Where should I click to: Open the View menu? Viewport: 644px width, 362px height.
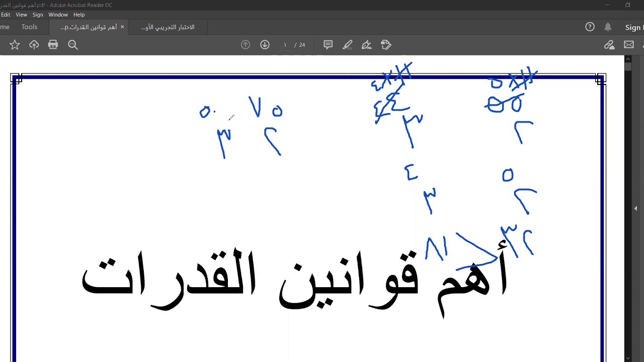pyautogui.click(x=21, y=15)
